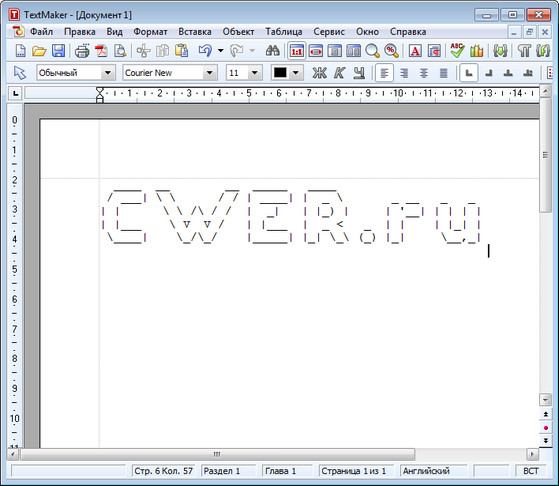559x486 pixels.
Task: Click the New document icon
Action: (21, 51)
